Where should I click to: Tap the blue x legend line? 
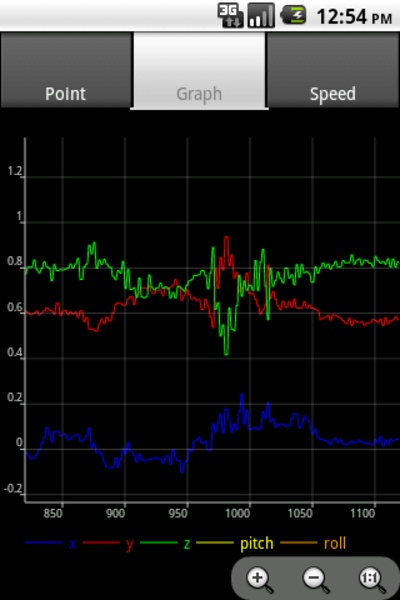coord(43,543)
